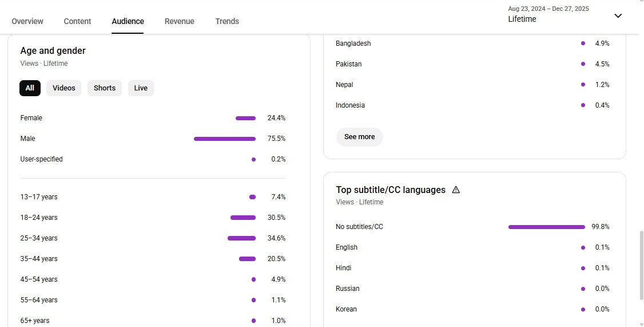644x327 pixels.
Task: Go to the Trends tab
Action: tap(227, 21)
